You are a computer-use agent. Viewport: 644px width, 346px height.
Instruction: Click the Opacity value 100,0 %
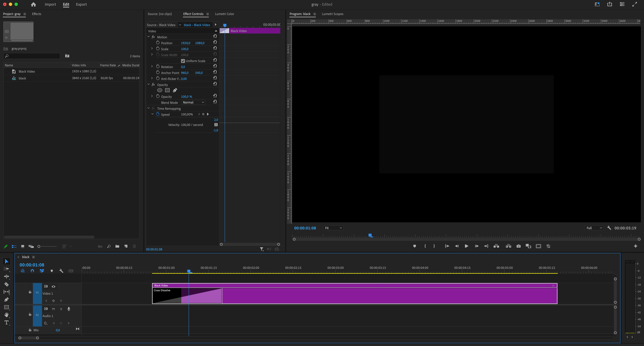click(186, 97)
